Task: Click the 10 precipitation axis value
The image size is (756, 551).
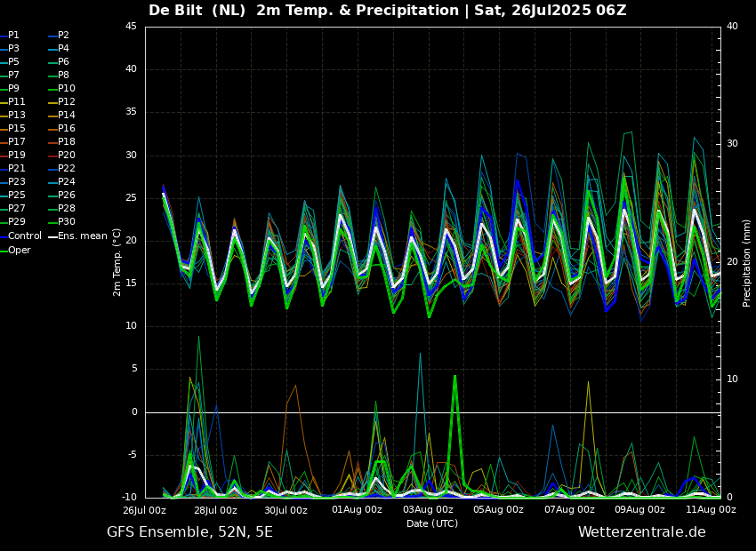Action: tap(732, 379)
